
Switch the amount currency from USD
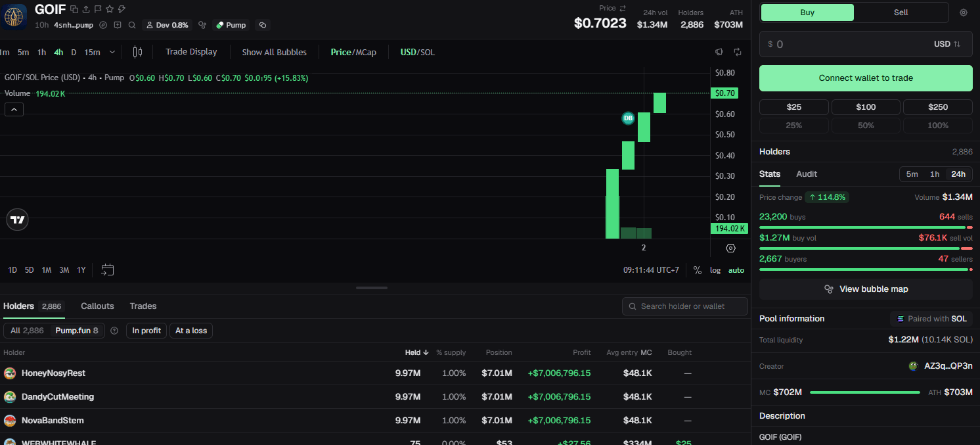coord(947,44)
